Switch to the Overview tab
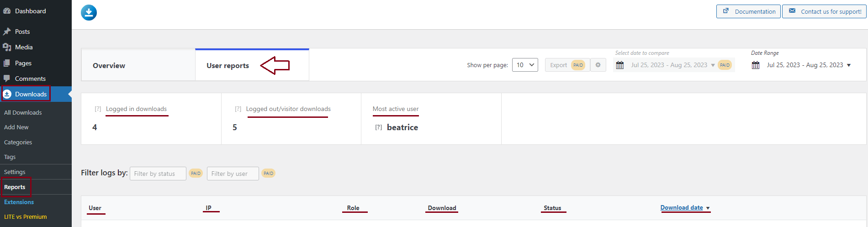Image resolution: width=868 pixels, height=227 pixels. pos(138,65)
